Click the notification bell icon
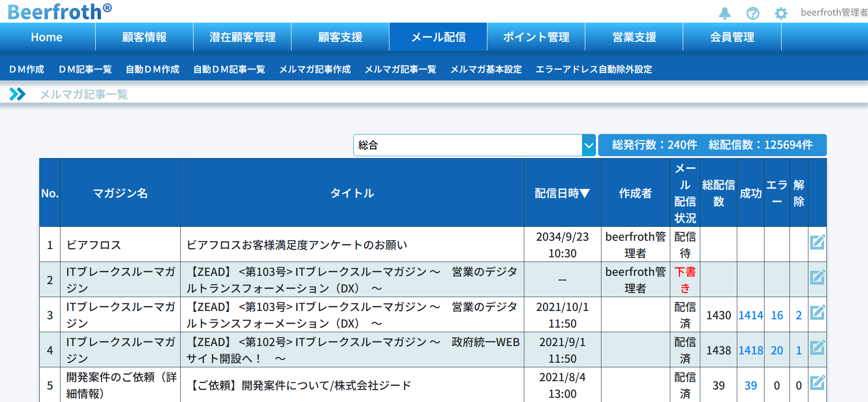The width and height of the screenshot is (868, 402). pos(724,13)
